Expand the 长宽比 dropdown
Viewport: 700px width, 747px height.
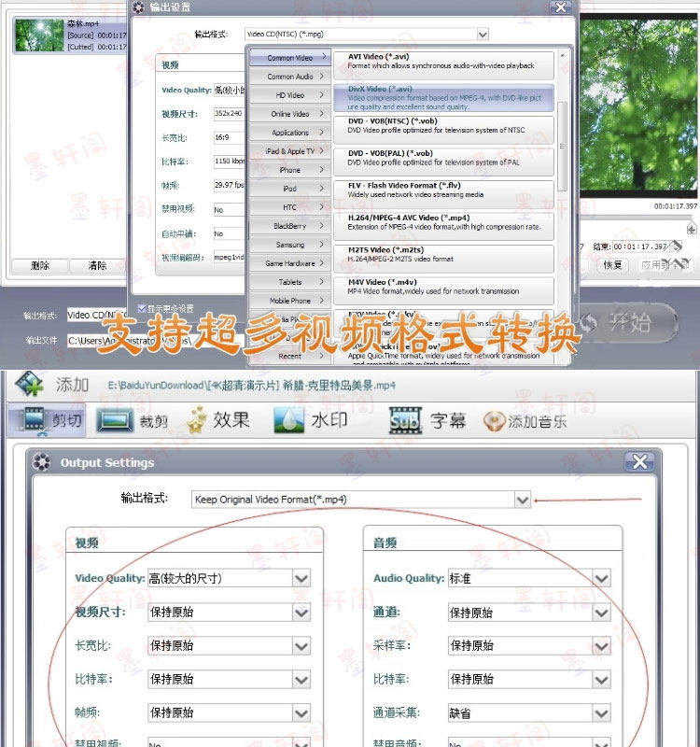[x=301, y=646]
